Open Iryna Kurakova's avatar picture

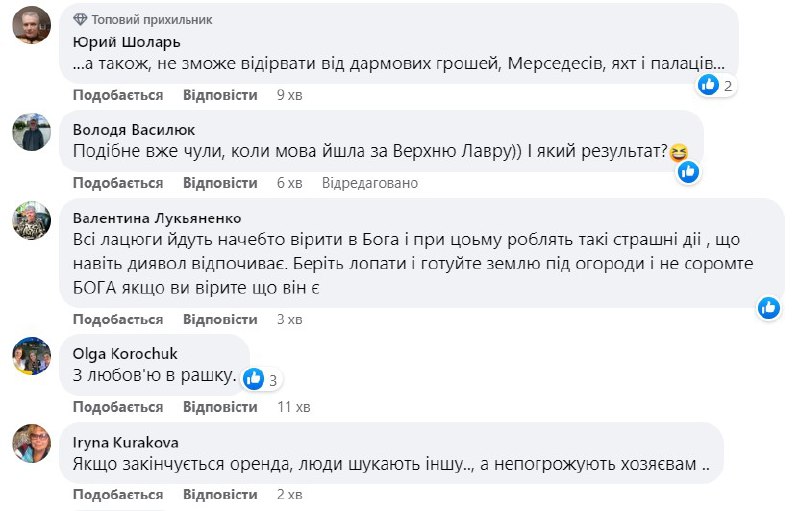click(31, 443)
